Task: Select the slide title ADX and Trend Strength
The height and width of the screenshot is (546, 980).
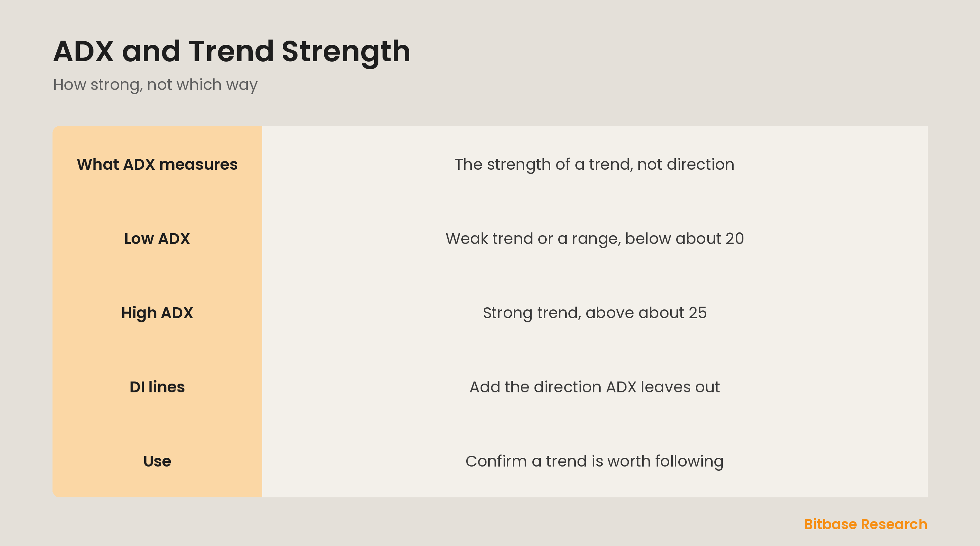Action: click(232, 51)
